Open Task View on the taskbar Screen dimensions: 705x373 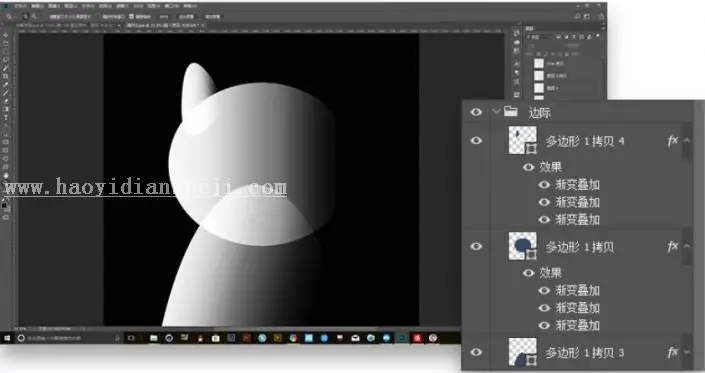(x=131, y=338)
